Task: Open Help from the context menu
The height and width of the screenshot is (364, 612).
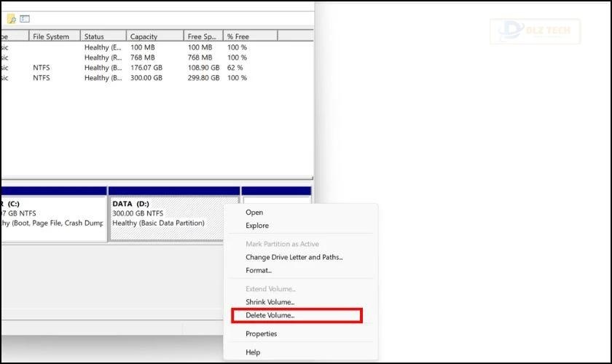Action: pos(253,352)
